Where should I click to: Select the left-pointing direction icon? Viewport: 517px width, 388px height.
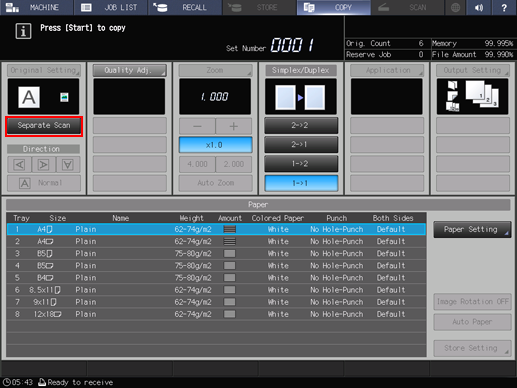tap(19, 165)
